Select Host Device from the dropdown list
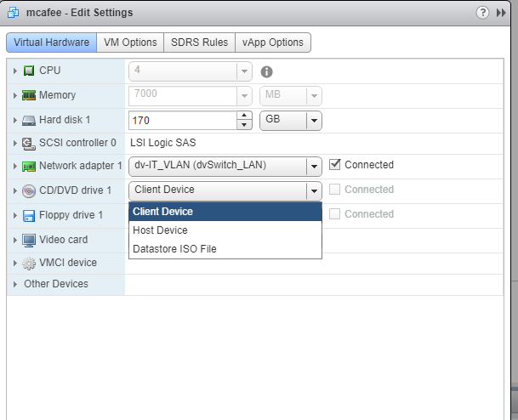 tap(225, 230)
